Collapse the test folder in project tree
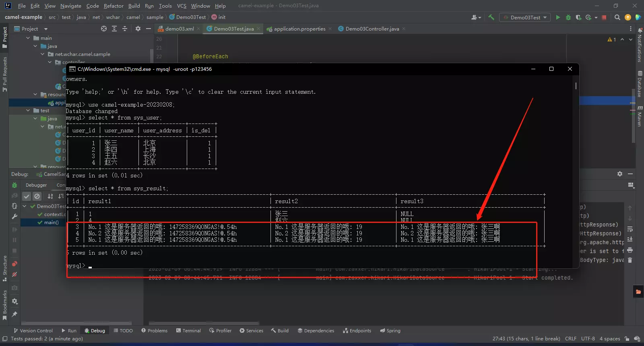 coord(28,111)
